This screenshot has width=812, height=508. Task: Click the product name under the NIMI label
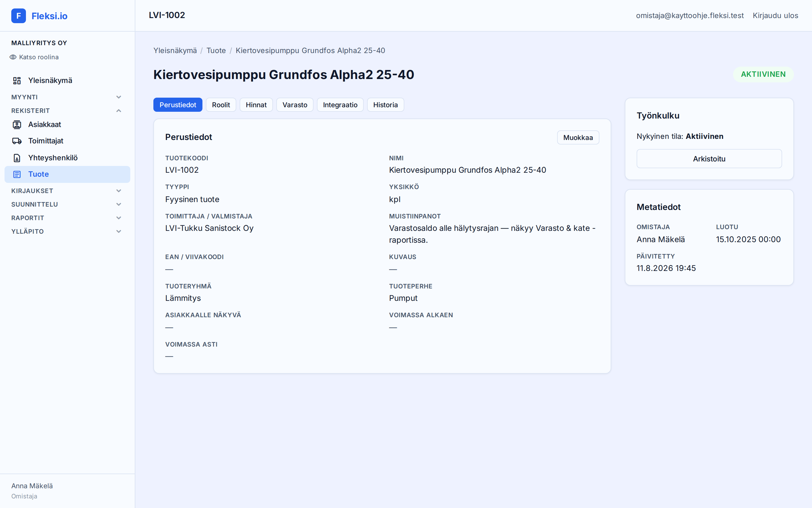point(467,170)
